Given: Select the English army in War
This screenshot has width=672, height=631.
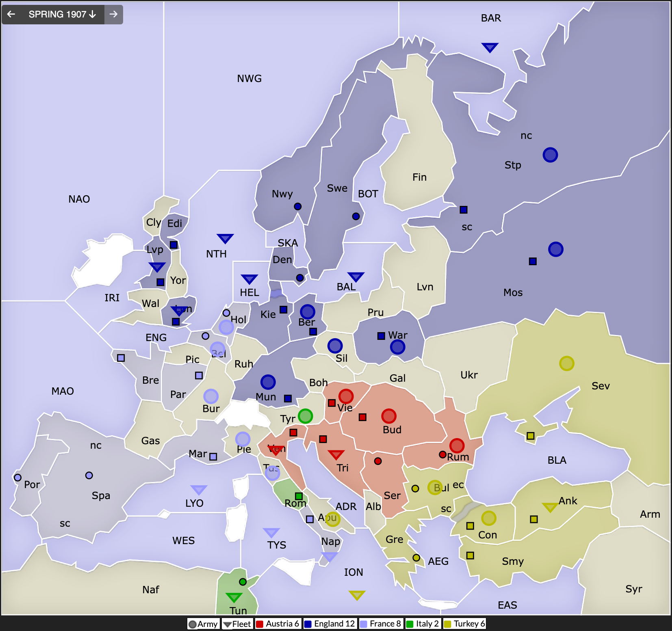Looking at the screenshot, I should pos(397,347).
